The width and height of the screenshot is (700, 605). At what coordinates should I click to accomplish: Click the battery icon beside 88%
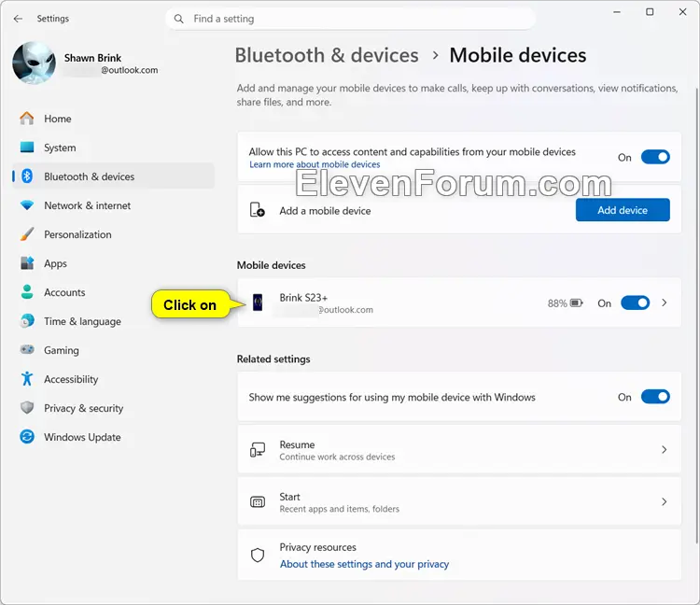coord(577,303)
